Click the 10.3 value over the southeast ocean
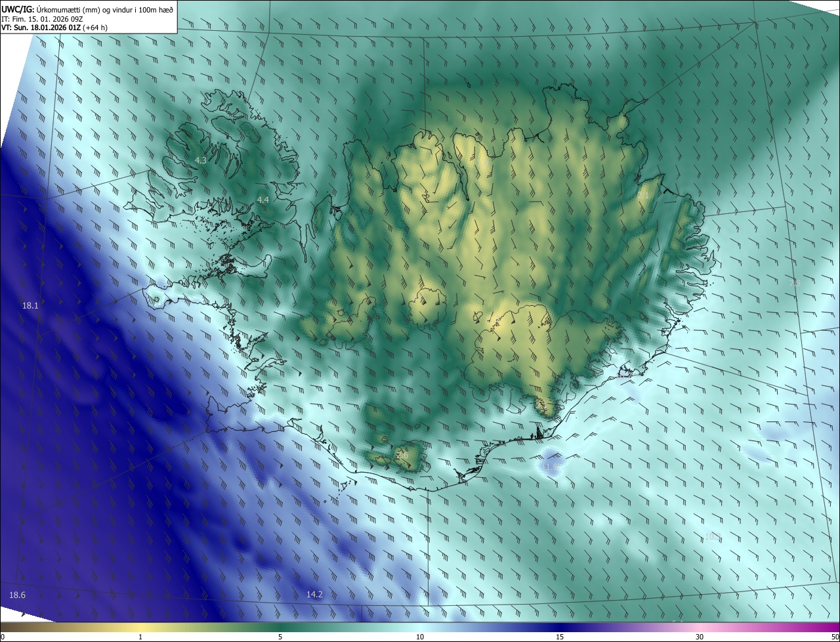Screen dimensions: 840x642 click(x=713, y=537)
